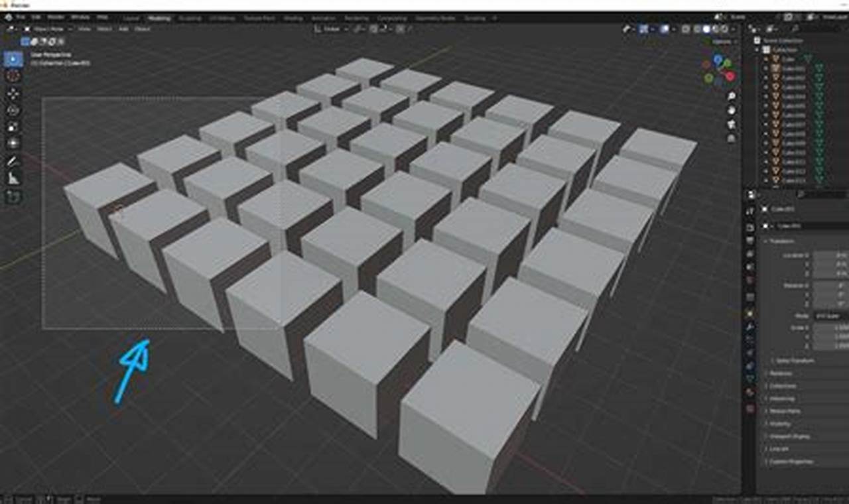This screenshot has width=849, height=504.
Task: Open the File menu
Action: pyautogui.click(x=22, y=17)
